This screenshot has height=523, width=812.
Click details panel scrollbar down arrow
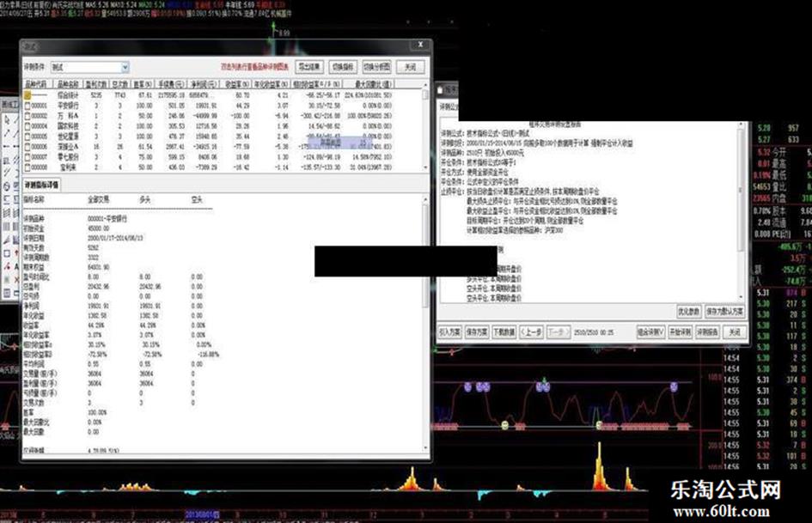(x=426, y=448)
